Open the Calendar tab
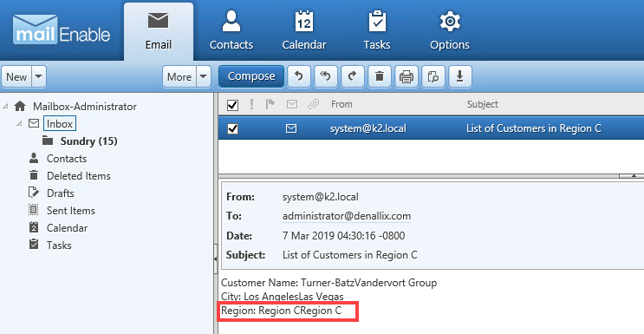Viewport: 644px width, 334px height. 304,32
